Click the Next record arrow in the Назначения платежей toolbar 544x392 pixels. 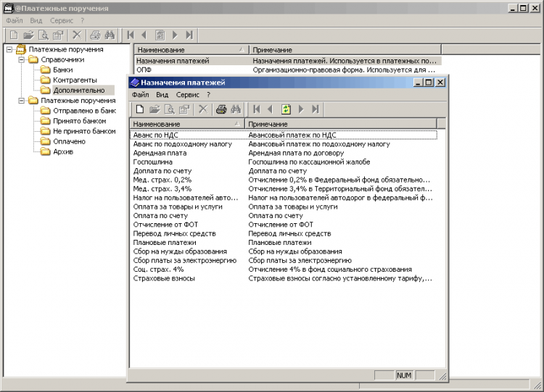[301, 109]
